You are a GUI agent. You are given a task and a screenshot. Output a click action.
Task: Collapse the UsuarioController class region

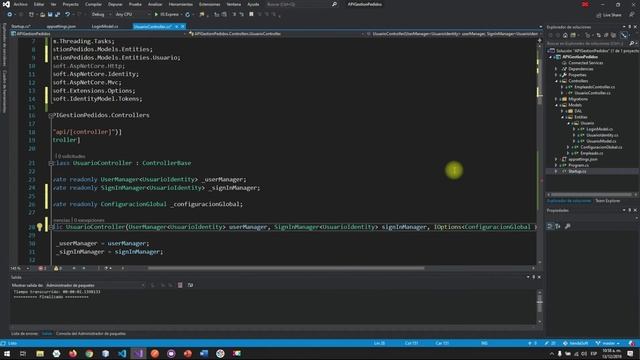tap(51, 163)
